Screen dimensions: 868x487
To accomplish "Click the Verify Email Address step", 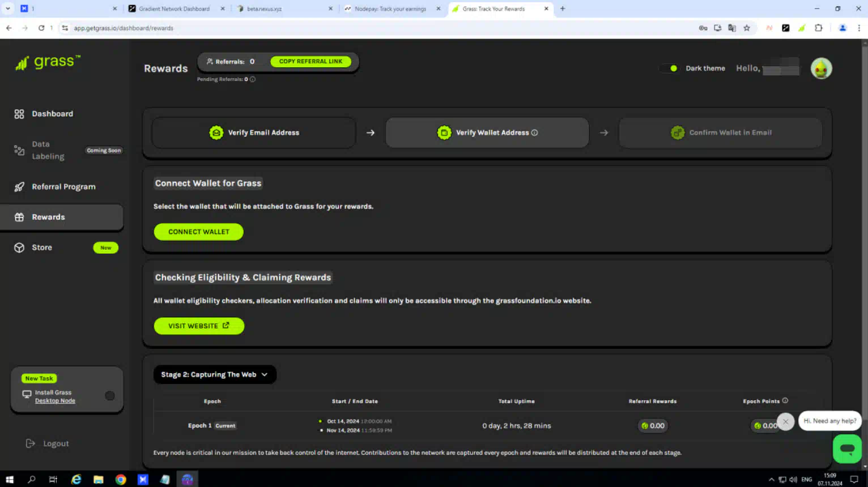I will tap(254, 133).
